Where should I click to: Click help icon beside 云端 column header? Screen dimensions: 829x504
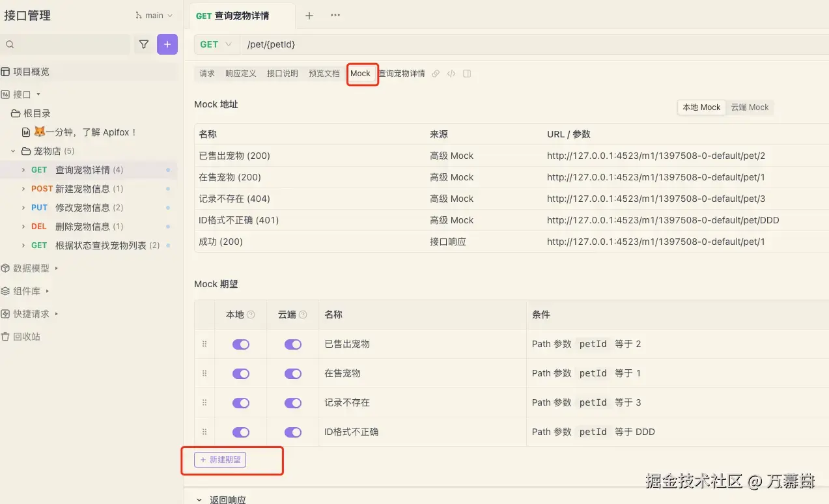pos(303,315)
